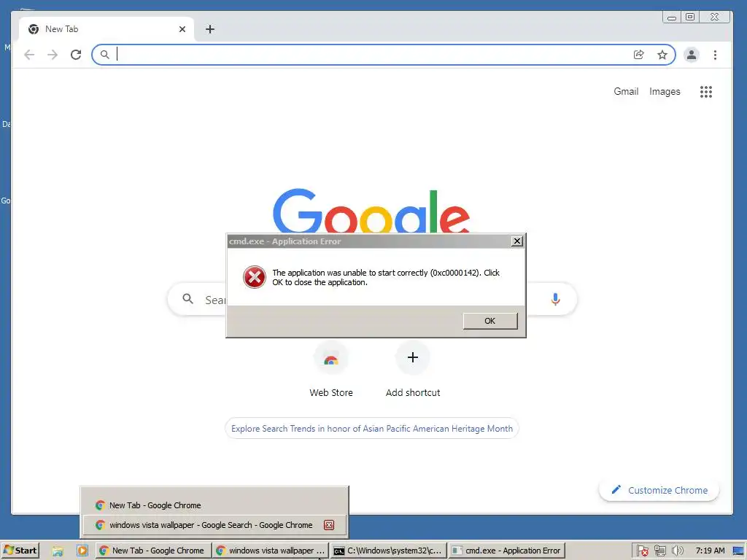This screenshot has height=560, width=747.
Task: Bookmark this tab with the star icon
Action: tap(662, 55)
